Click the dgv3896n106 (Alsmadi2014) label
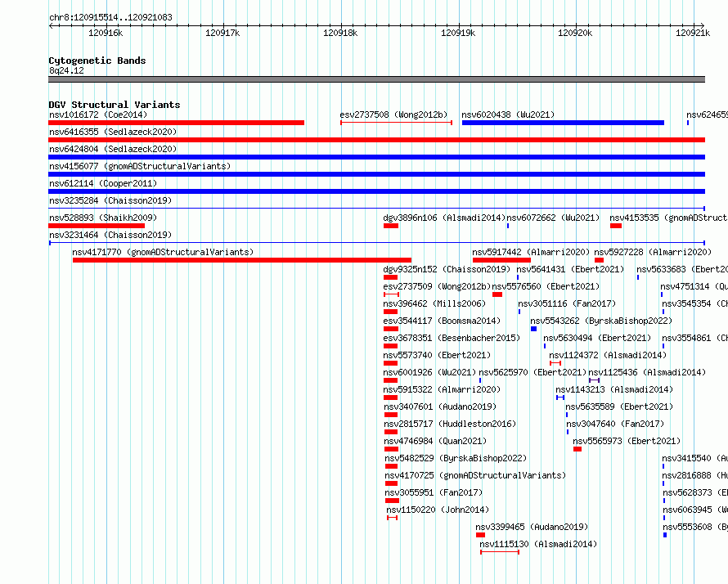Image resolution: width=728 pixels, height=584 pixels. click(444, 218)
